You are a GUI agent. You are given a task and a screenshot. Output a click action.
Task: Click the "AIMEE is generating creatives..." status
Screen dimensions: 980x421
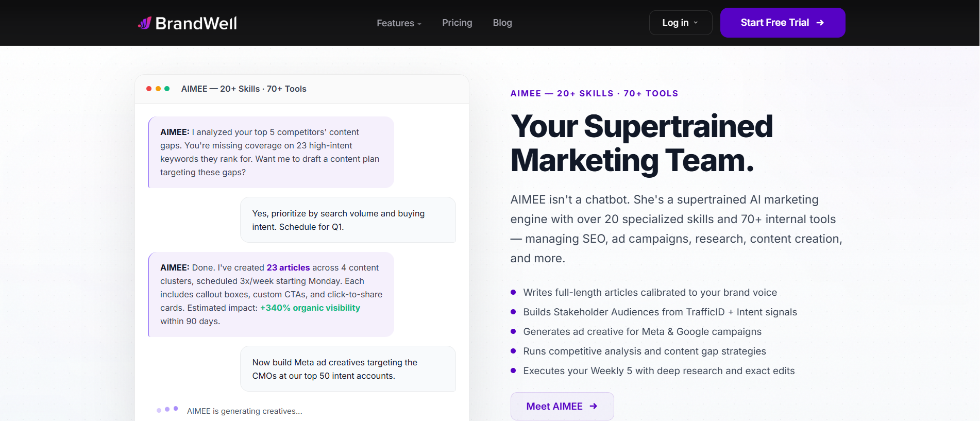click(x=245, y=411)
